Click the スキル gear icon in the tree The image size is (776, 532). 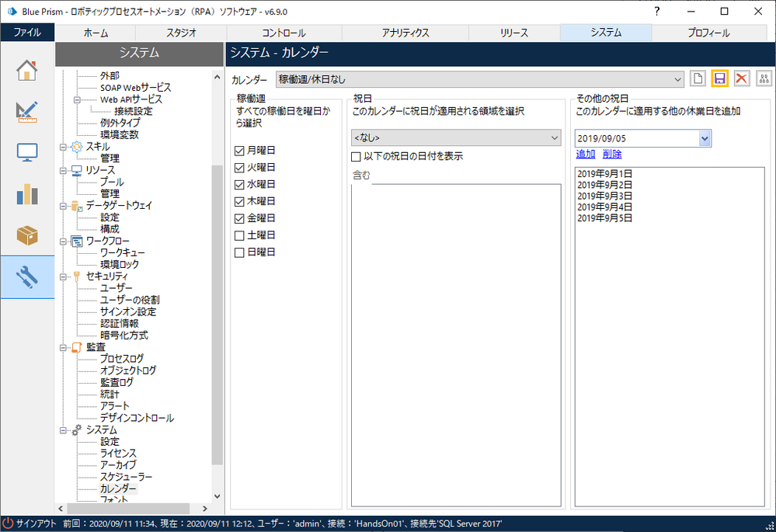point(76,147)
